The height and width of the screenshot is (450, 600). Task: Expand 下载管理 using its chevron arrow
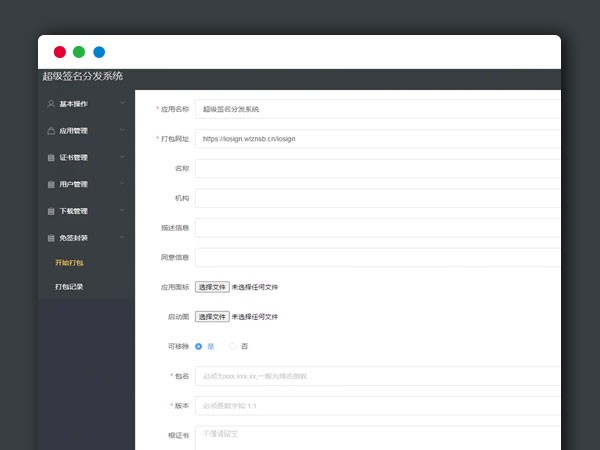[x=122, y=211]
